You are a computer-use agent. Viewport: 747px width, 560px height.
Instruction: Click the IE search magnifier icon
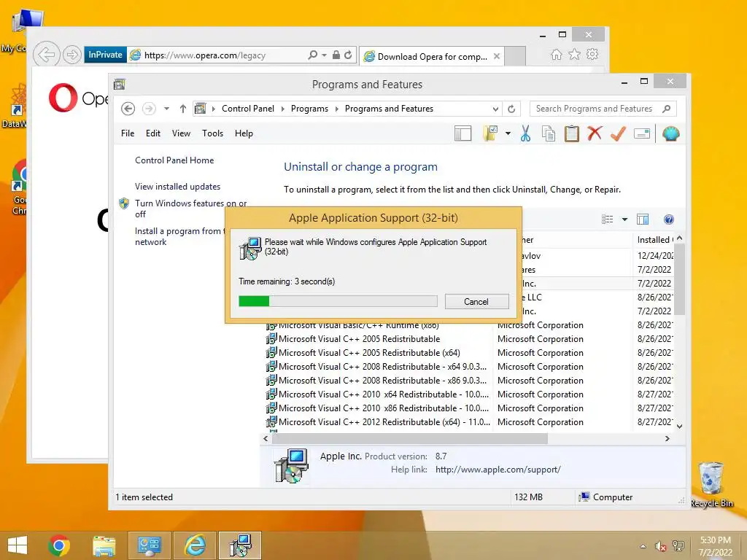pyautogui.click(x=312, y=55)
